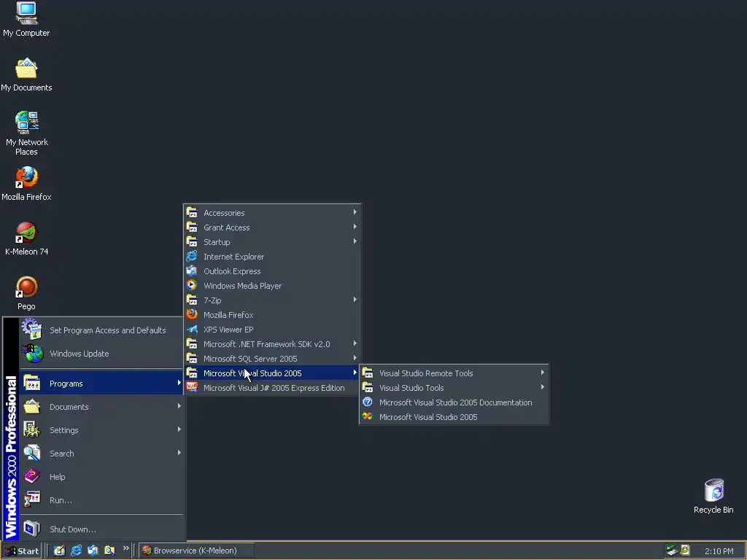Open Microsoft Visual Studio 2005 Documentation
Viewport: 747px width, 560px height.
(x=454, y=402)
